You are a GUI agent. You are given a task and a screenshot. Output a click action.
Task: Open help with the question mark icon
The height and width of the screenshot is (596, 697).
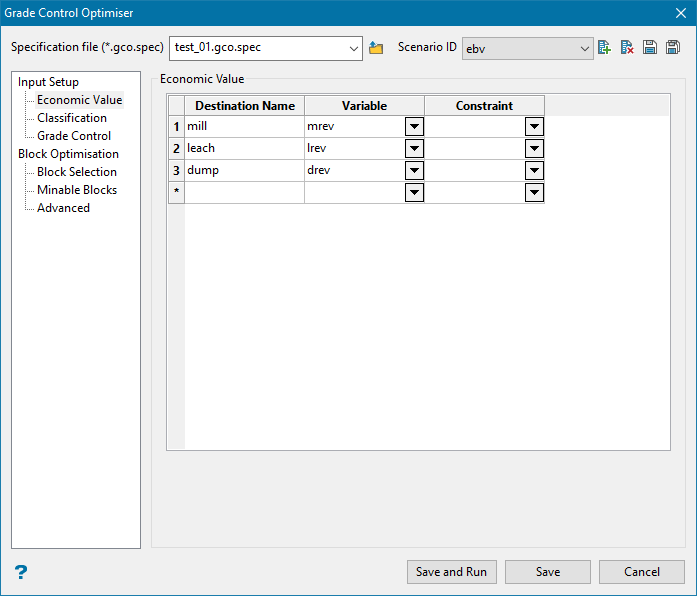tap(20, 572)
